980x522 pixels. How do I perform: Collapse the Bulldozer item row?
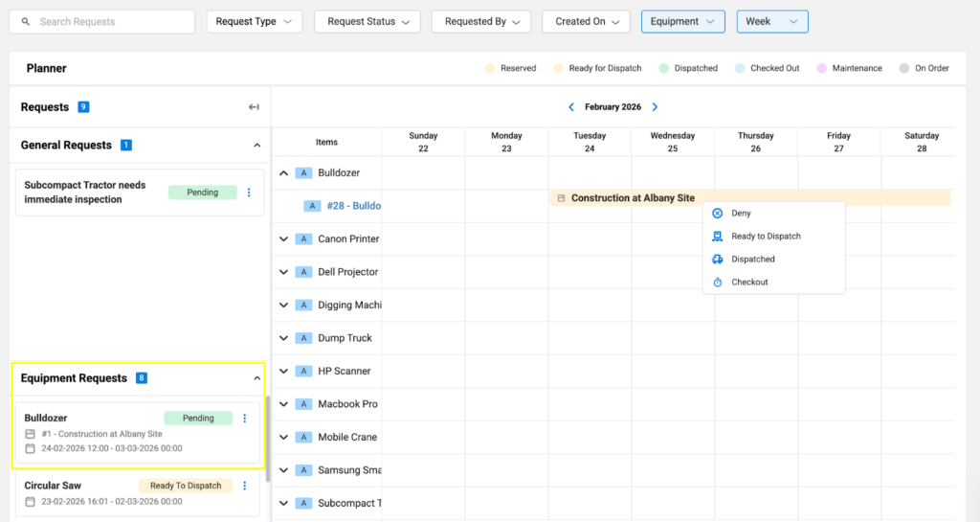pos(283,173)
